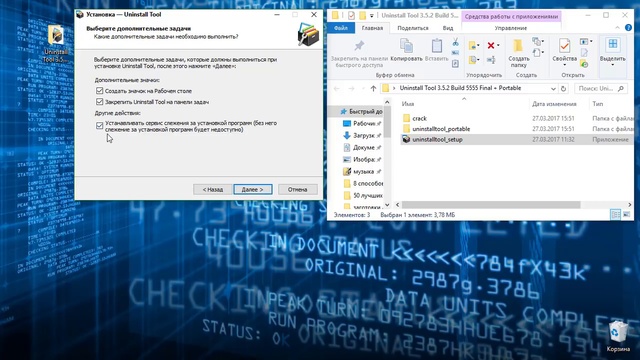Image resolution: width=640 pixels, height=360 pixels.
Task: Open the "Файл" tab in Explorer
Action: pos(341,28)
